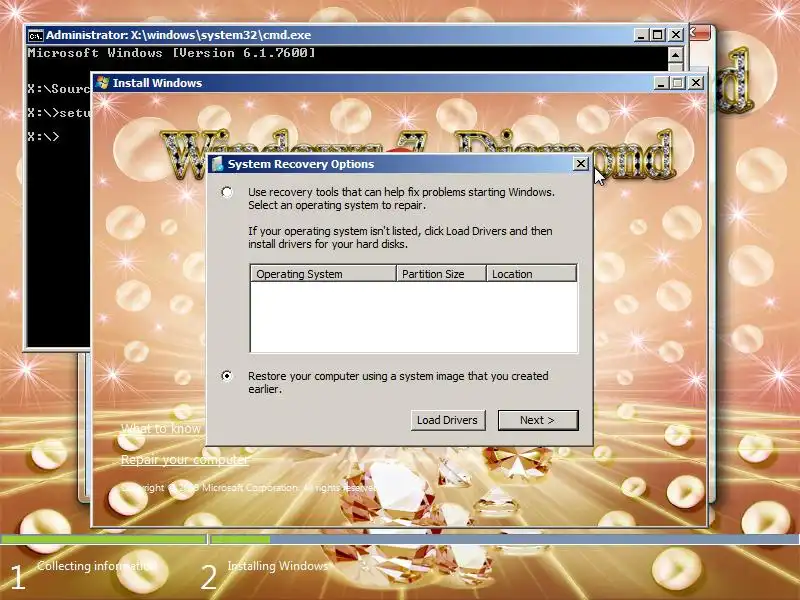Viewport: 800px width, 600px height.
Task: Close the Install Windows window
Action: [x=696, y=83]
